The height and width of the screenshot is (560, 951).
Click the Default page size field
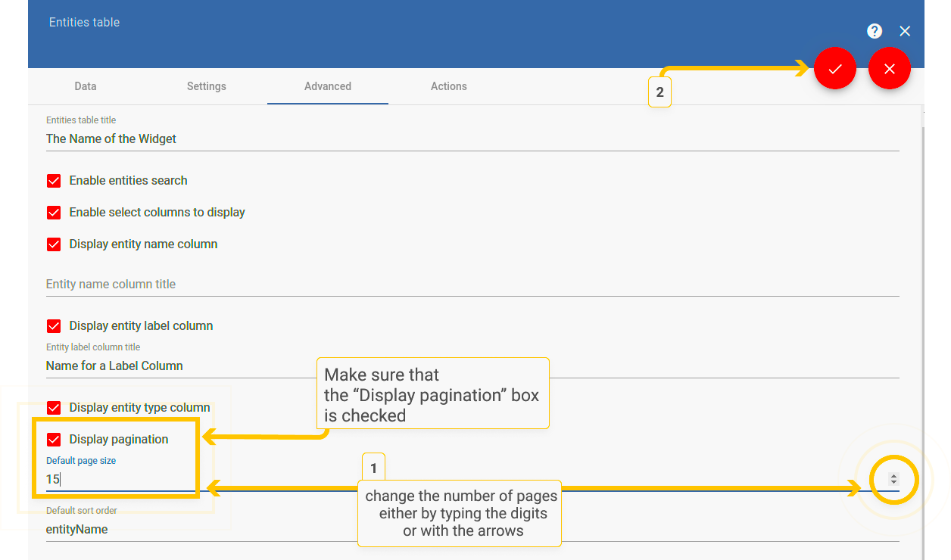click(121, 479)
